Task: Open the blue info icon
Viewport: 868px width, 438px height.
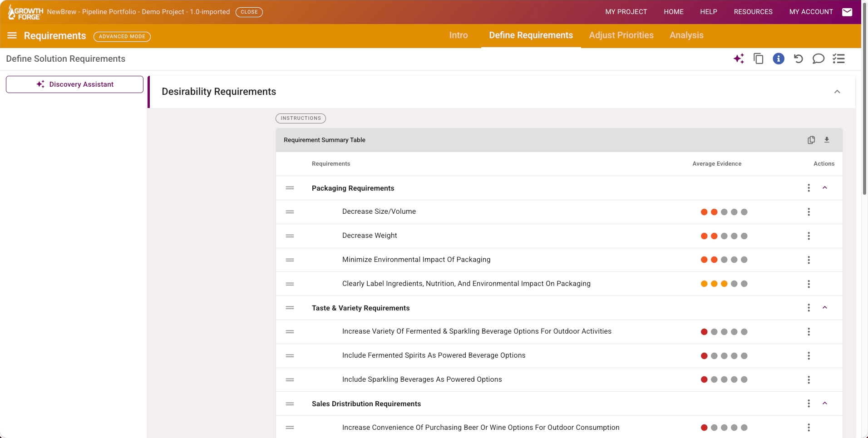Action: (x=779, y=59)
